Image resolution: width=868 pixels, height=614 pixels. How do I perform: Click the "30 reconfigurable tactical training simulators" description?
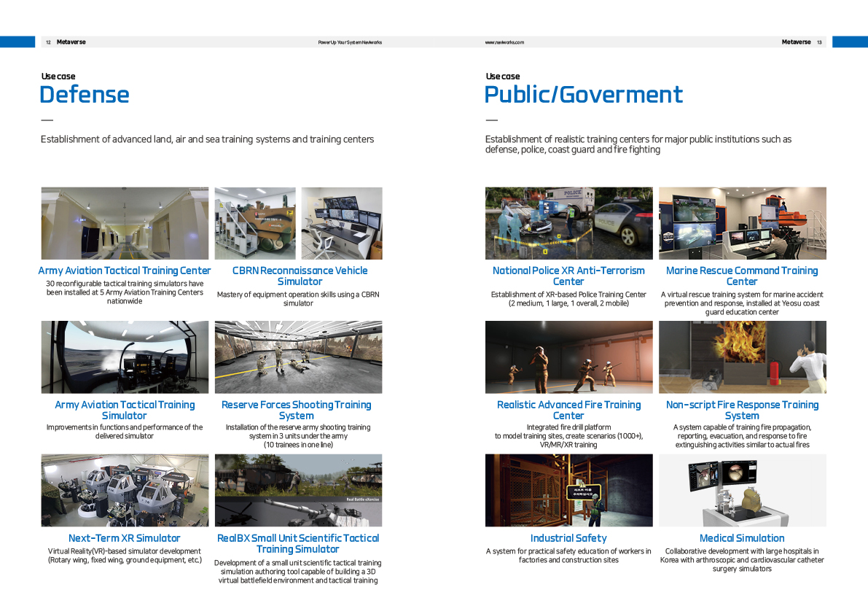(x=125, y=292)
